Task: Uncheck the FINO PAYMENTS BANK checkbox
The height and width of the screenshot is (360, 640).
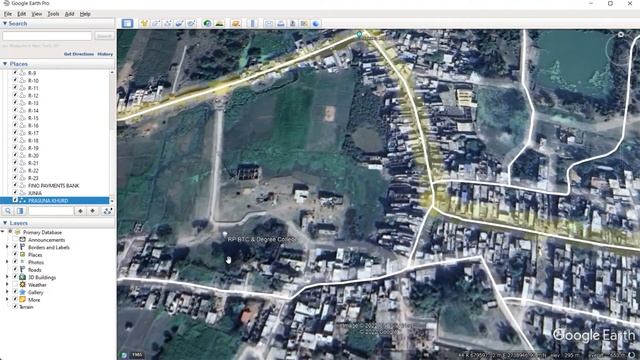Action: (x=15, y=185)
